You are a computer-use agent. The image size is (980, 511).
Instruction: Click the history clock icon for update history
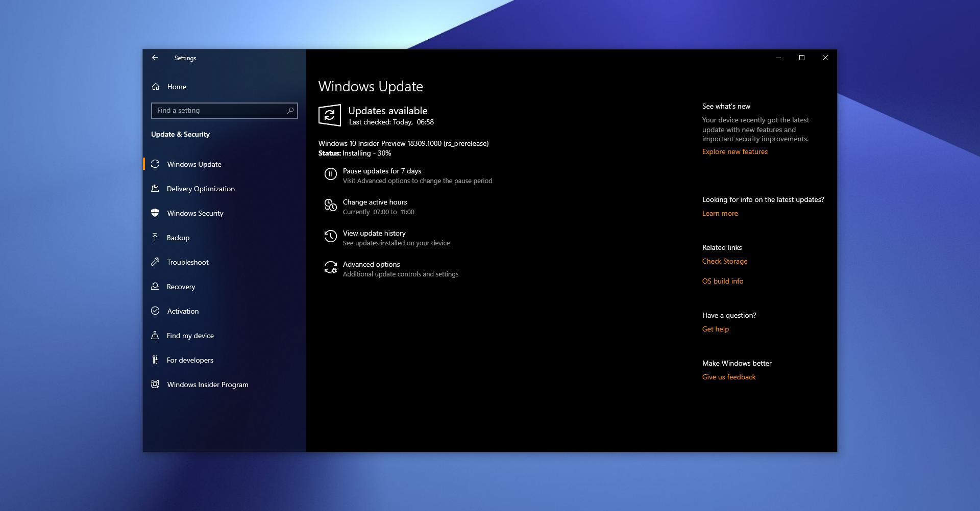[331, 237]
